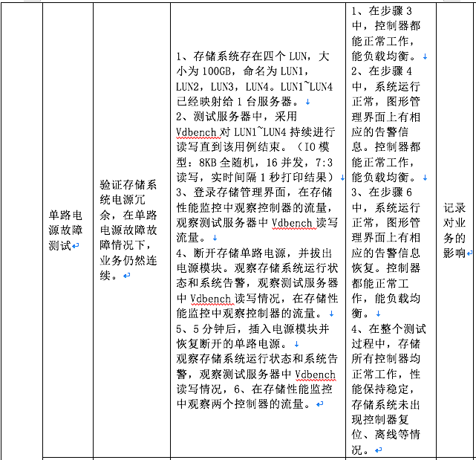The image size is (476, 460).
Task: Click the text '读写，实时间隔 1 秒打印结果）'
Action: click(255, 178)
